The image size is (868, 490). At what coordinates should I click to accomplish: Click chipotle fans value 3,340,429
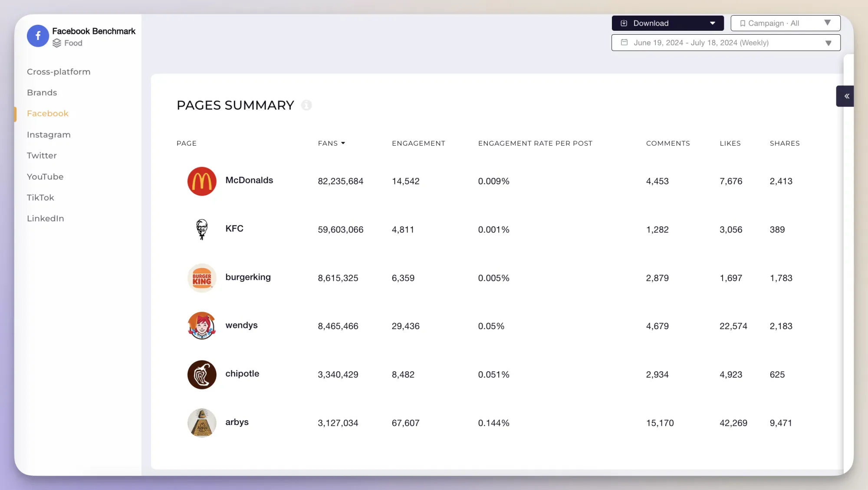point(338,375)
